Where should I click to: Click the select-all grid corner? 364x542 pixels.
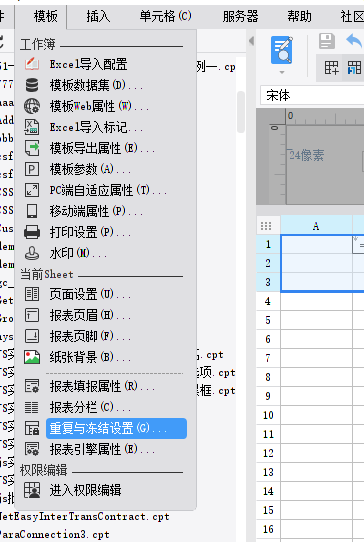[x=266, y=226]
